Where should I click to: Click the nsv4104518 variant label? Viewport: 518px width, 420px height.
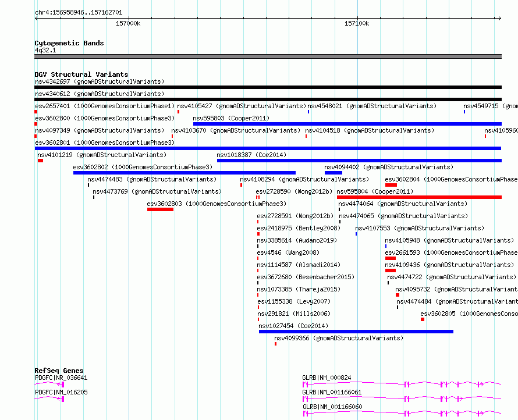click(x=370, y=130)
